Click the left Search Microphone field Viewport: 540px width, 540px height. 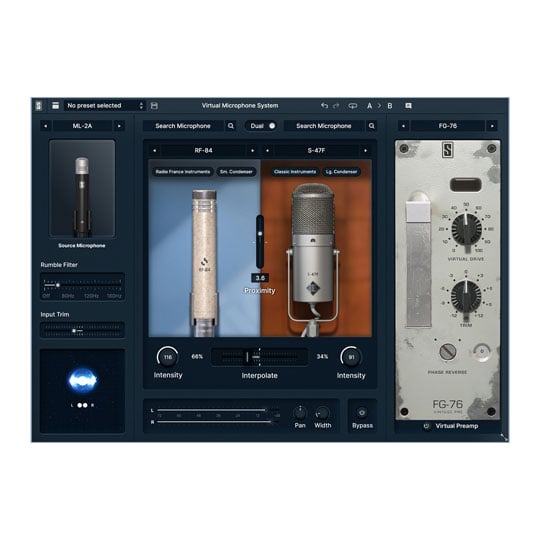[x=183, y=126]
